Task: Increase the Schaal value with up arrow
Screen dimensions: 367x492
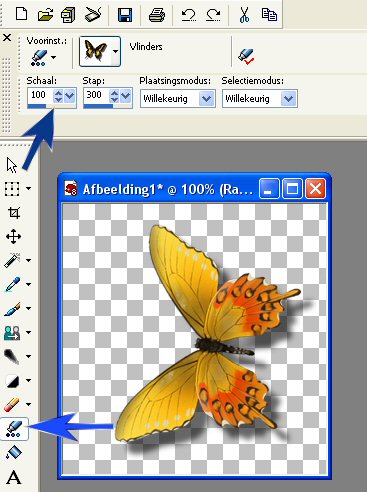Action: click(58, 93)
